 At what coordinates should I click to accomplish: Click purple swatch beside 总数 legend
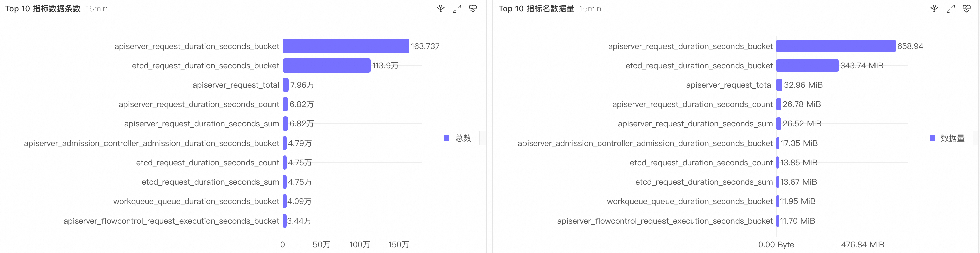[447, 138]
